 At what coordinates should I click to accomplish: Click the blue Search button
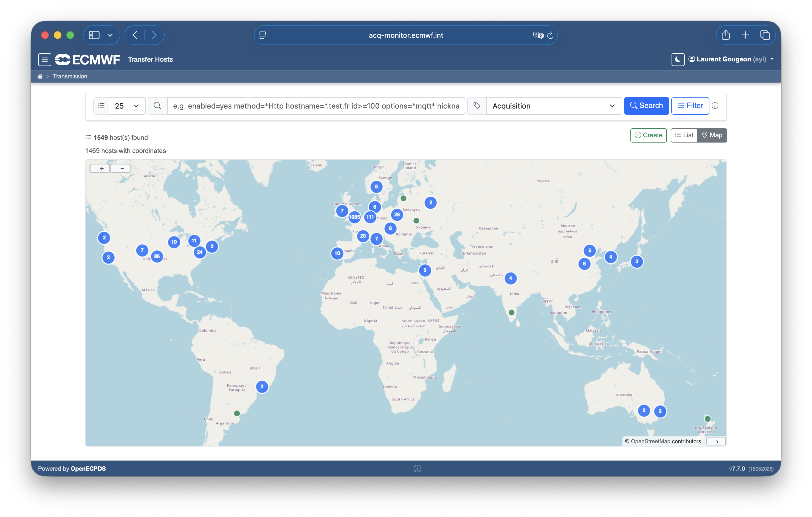tap(646, 106)
